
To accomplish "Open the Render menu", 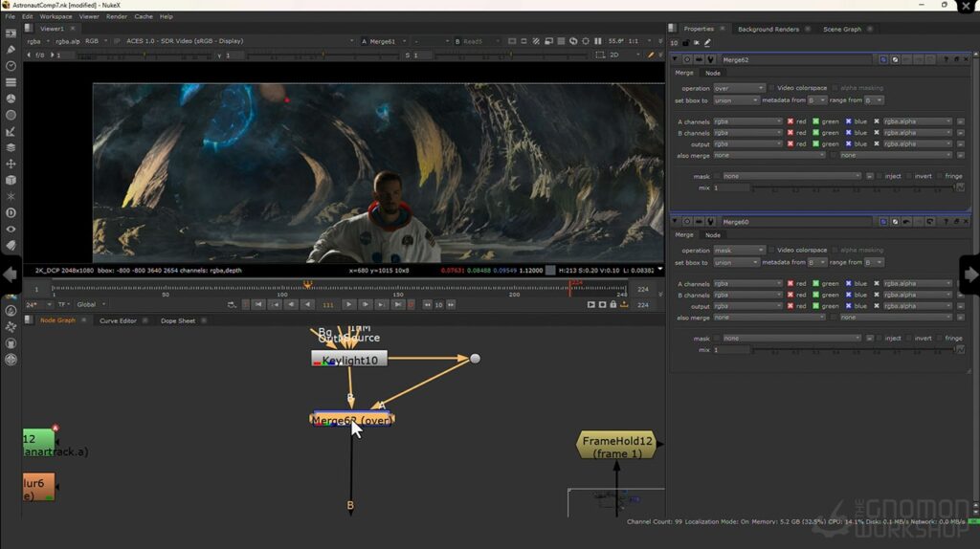I will pyautogui.click(x=116, y=17).
